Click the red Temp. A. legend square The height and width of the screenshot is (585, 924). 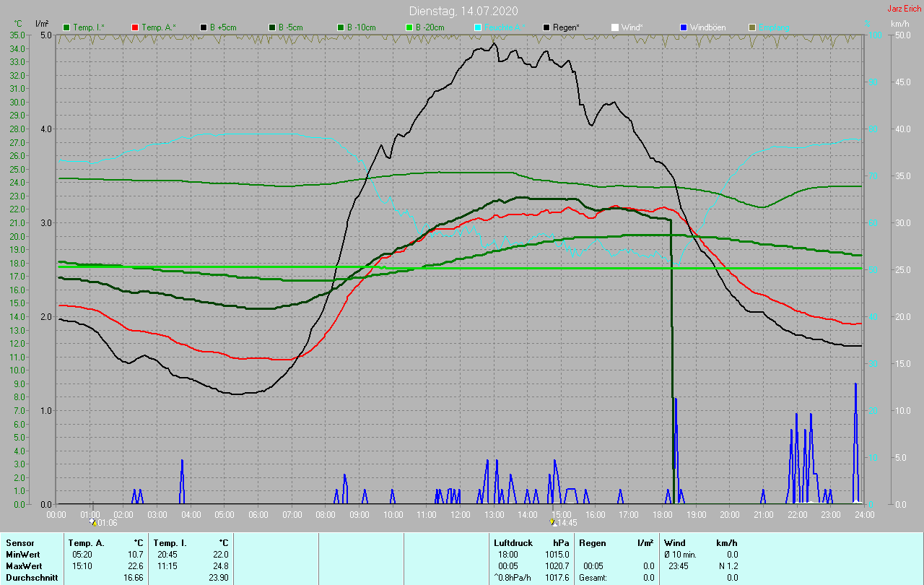pyautogui.click(x=135, y=27)
